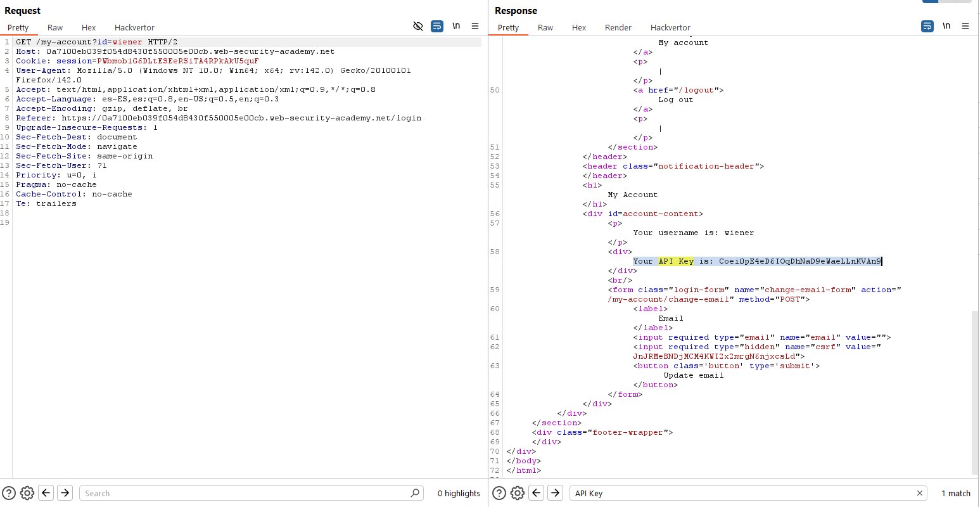Image resolution: width=980 pixels, height=507 pixels.
Task: Go to previous match in Request search
Action: [46, 493]
